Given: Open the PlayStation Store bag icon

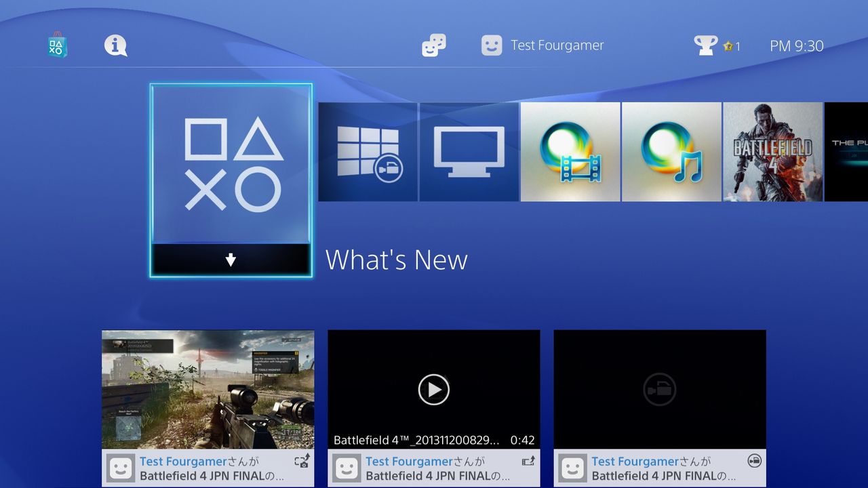Looking at the screenshot, I should coord(58,46).
